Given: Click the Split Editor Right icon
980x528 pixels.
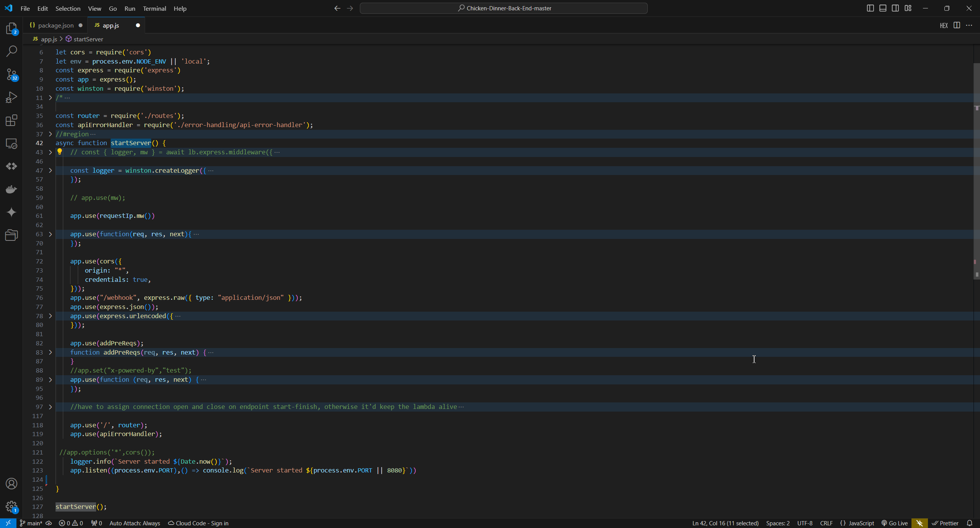Looking at the screenshot, I should (957, 25).
